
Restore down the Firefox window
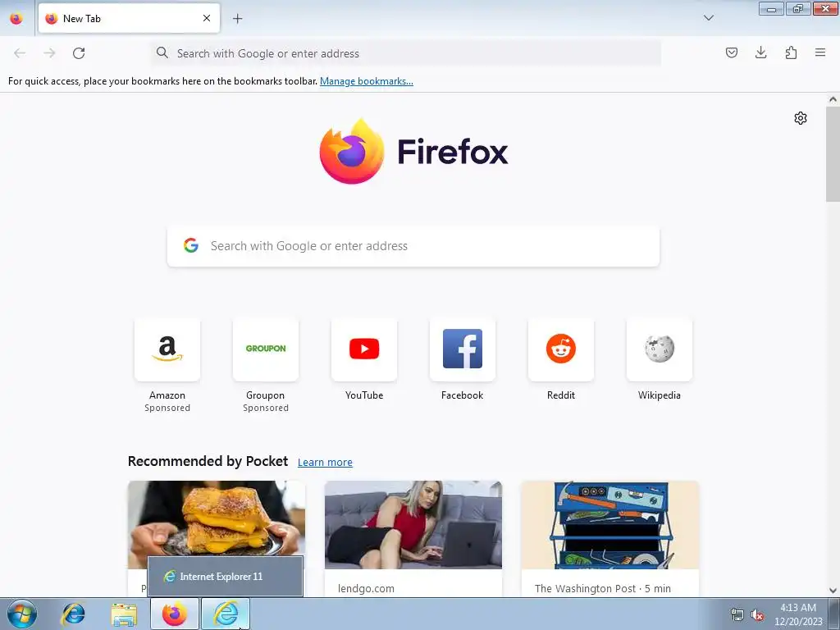(798, 9)
